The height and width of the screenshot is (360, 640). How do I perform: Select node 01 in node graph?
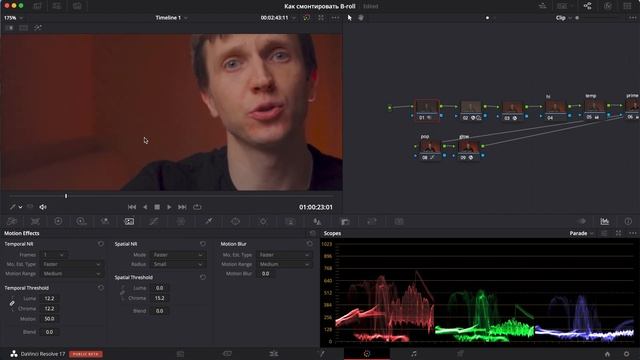[427, 110]
